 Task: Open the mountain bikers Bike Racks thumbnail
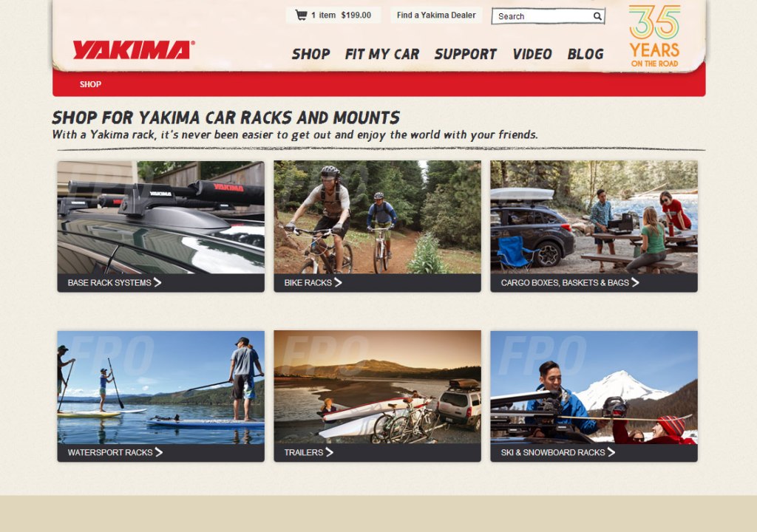point(378,217)
